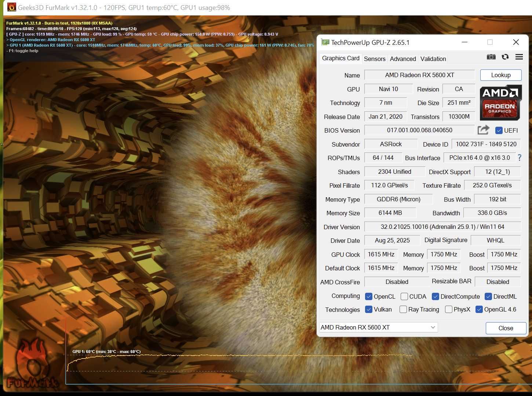
Task: Click the Release Date value Jan 21, 2020
Action: (x=386, y=116)
